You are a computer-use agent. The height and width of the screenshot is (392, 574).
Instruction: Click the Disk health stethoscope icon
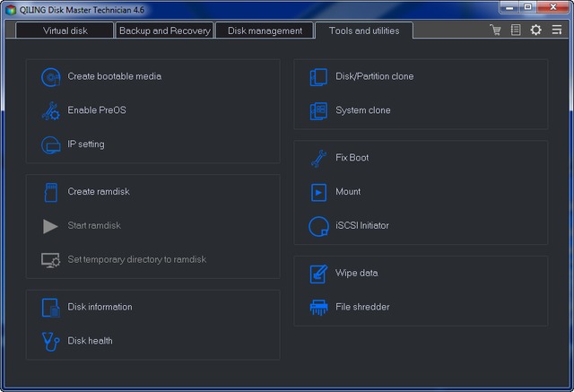click(50, 341)
